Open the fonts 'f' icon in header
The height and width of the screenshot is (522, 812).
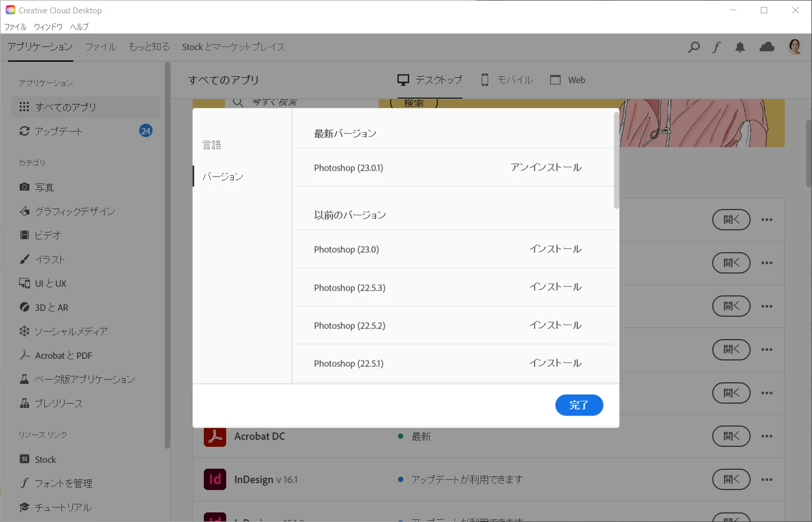click(717, 47)
